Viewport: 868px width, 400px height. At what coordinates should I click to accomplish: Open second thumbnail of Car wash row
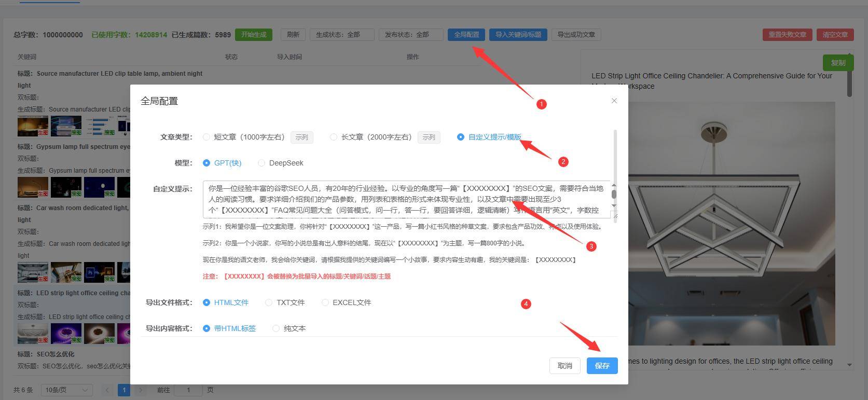[x=66, y=272]
